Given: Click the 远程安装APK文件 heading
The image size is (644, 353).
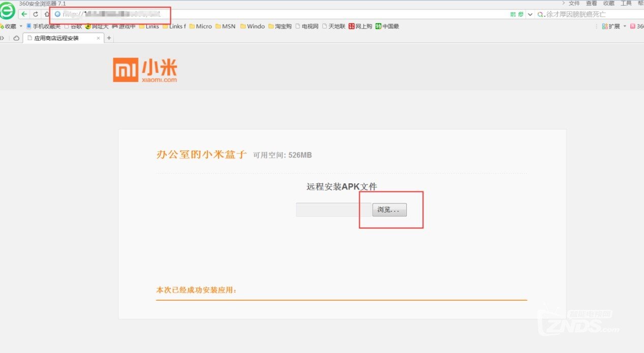Looking at the screenshot, I should click(x=342, y=186).
